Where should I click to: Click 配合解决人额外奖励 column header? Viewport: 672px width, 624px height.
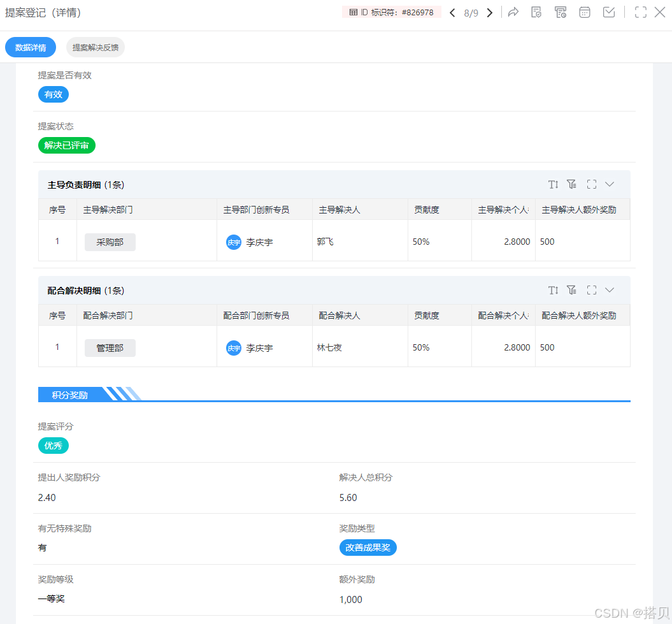pyautogui.click(x=582, y=316)
